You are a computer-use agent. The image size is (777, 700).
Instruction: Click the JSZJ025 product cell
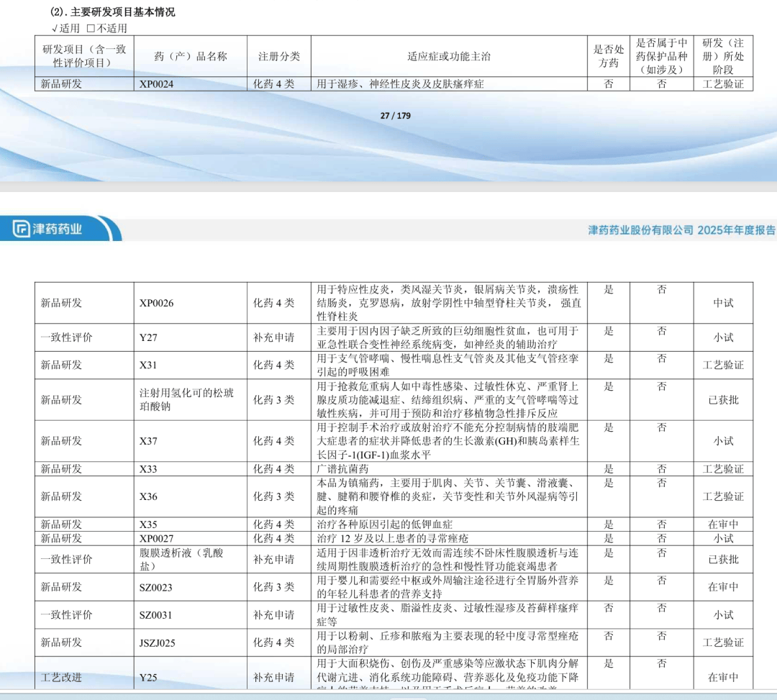(x=190, y=642)
